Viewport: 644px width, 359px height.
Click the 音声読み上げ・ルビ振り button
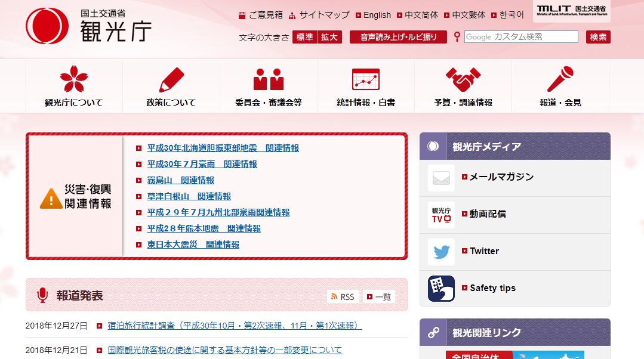coord(398,37)
